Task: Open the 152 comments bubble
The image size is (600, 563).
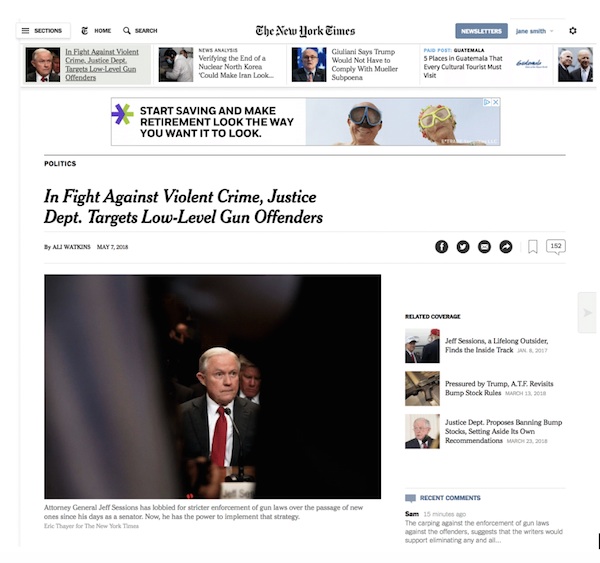Action: pyautogui.click(x=556, y=246)
